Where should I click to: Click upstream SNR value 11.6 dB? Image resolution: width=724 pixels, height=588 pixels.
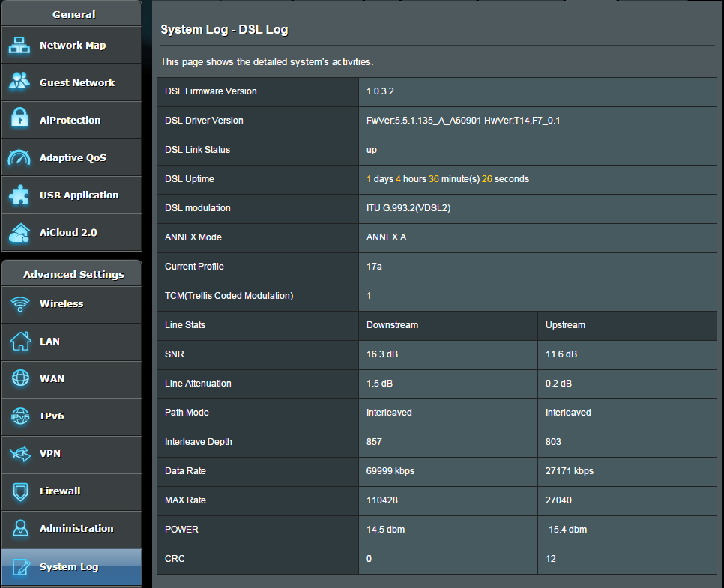[561, 354]
